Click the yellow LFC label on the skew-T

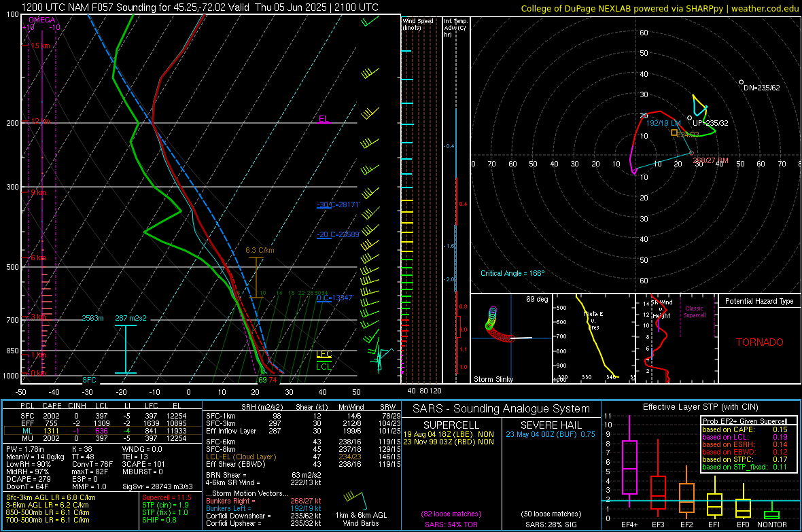[x=324, y=354]
